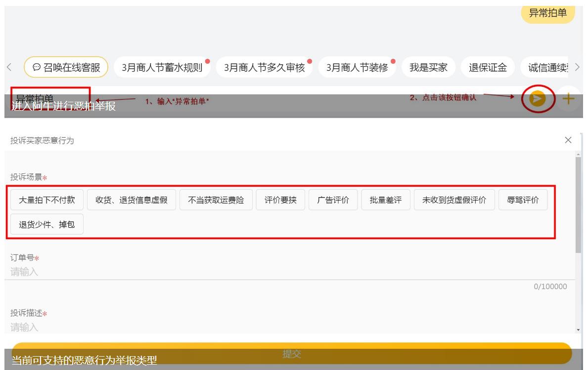Click the 召唤在线客服 chip
588x370 pixels.
66,68
